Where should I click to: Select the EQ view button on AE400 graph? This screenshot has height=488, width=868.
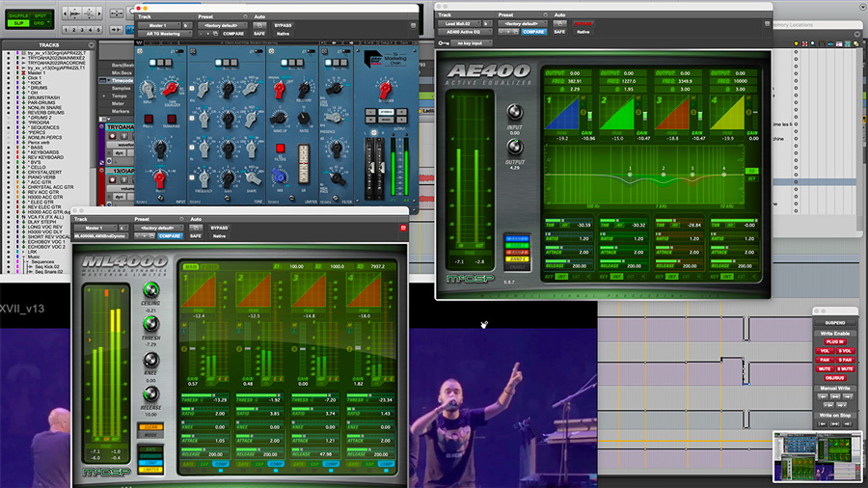tap(751, 171)
